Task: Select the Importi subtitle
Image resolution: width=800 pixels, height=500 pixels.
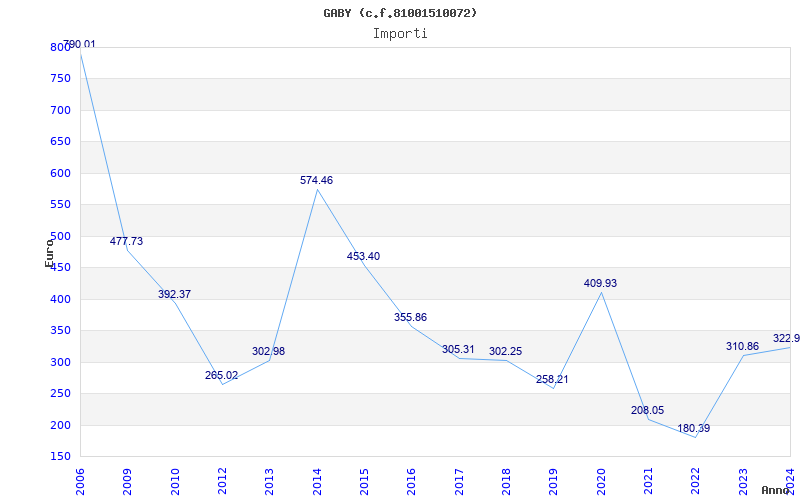Action: click(400, 34)
